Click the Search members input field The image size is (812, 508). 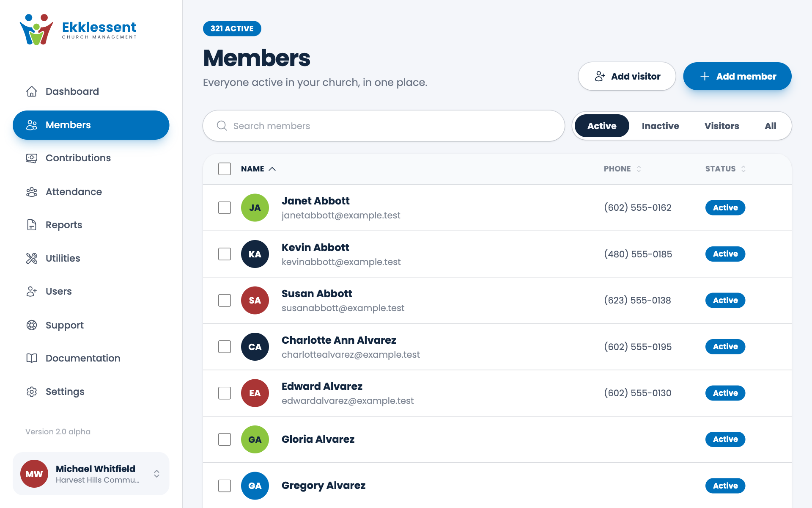coord(384,126)
